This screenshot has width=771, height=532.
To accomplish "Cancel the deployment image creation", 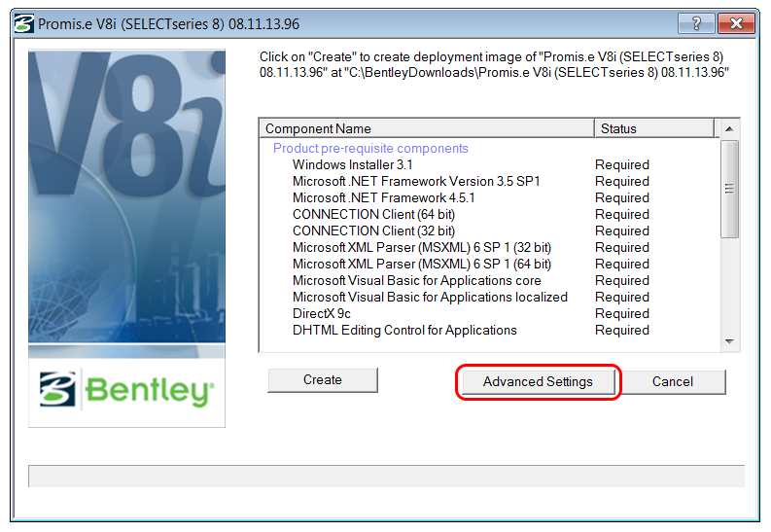I will pyautogui.click(x=673, y=382).
